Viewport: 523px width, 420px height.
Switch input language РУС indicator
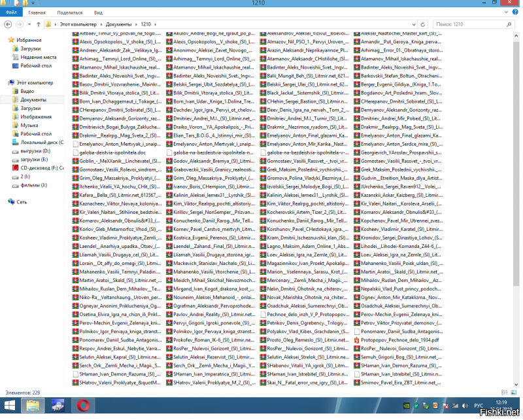click(479, 406)
